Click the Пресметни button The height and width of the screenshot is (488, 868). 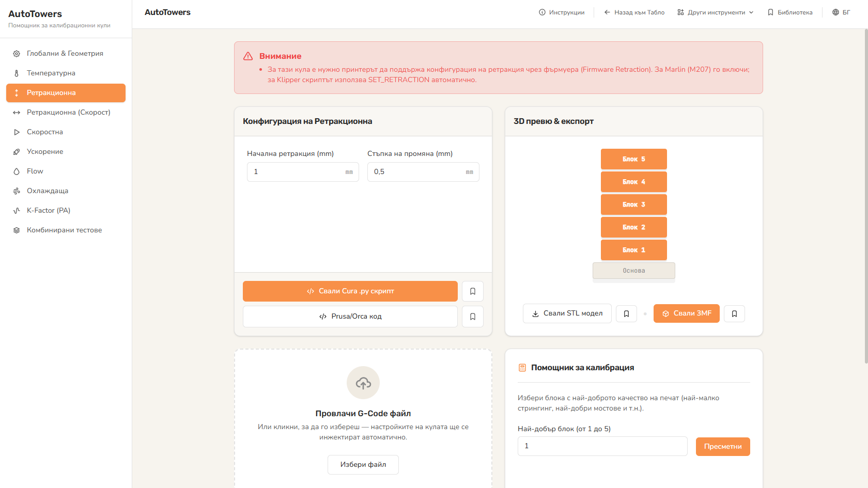pyautogui.click(x=723, y=447)
